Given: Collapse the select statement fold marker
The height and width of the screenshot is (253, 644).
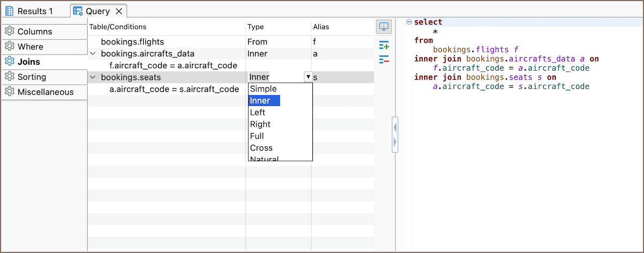Looking at the screenshot, I should 409,22.
